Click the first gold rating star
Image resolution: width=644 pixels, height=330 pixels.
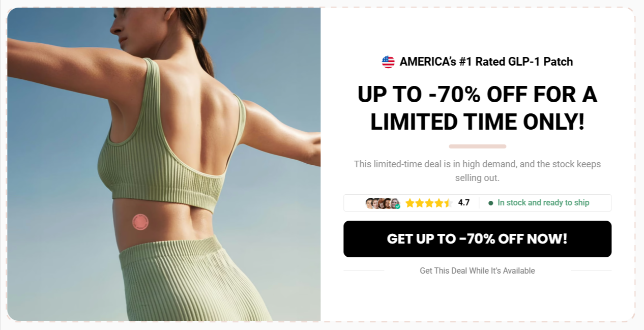pos(410,203)
